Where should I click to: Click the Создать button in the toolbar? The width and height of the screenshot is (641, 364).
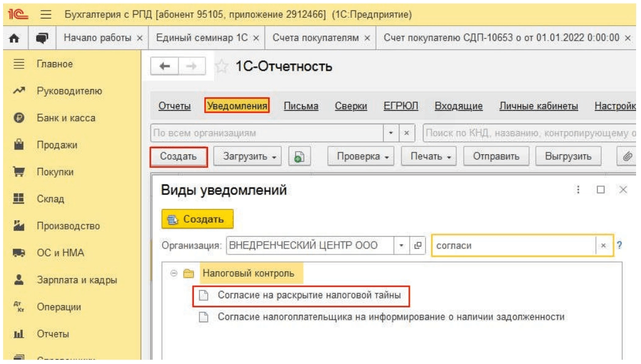(178, 156)
